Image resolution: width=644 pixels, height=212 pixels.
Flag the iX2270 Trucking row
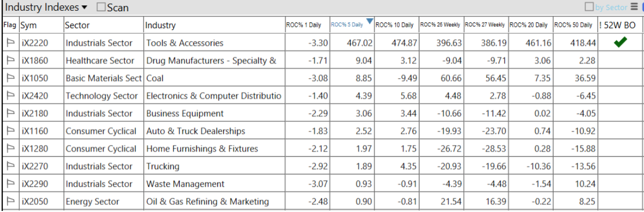point(10,166)
